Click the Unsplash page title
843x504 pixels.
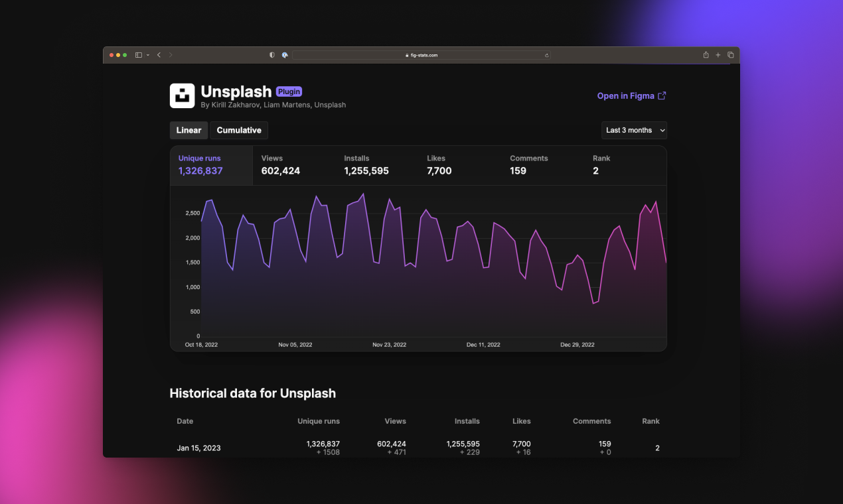pos(236,92)
